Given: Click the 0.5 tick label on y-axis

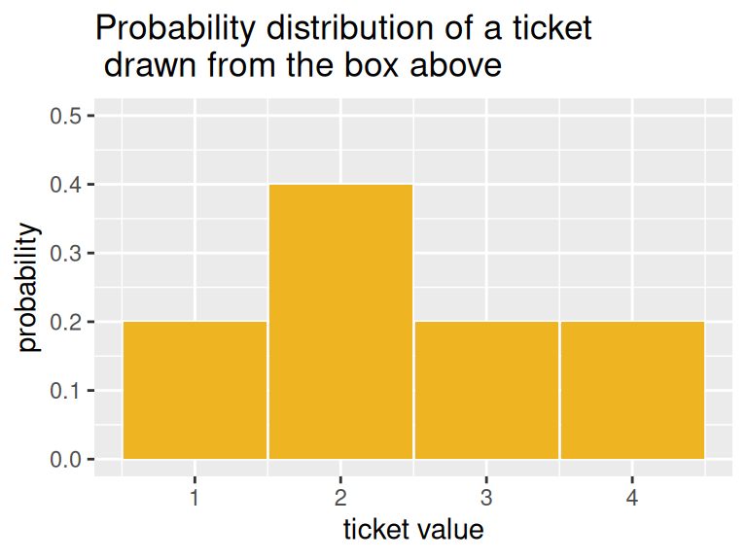Looking at the screenshot, I should 66,116.
